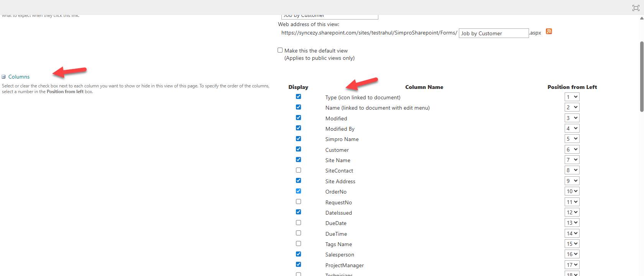The image size is (644, 276).
Task: Click the scrollbar up arrow
Action: 641,18
